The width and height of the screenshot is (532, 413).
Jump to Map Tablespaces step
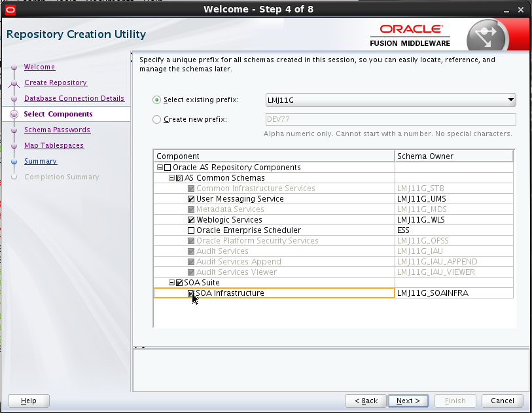pyautogui.click(x=54, y=145)
